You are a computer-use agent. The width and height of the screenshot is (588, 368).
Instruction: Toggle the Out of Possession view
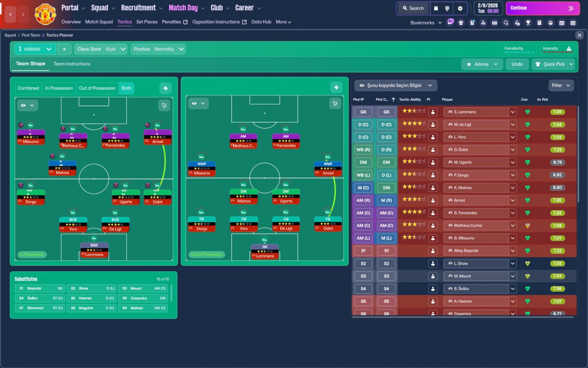(97, 88)
